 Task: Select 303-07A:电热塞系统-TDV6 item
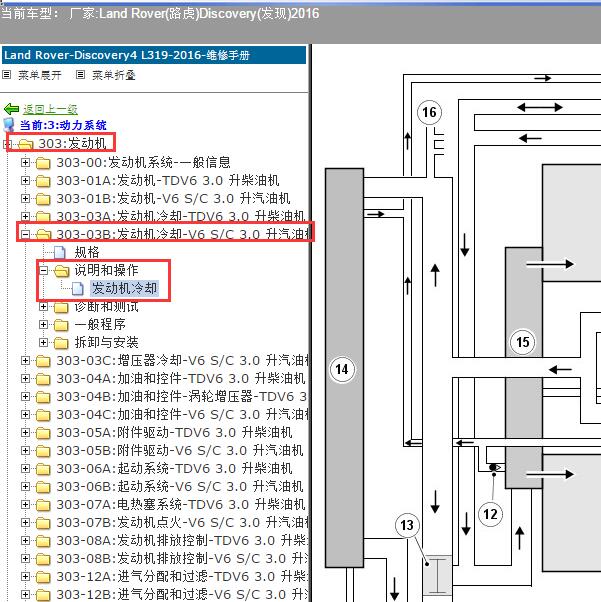coord(180,504)
